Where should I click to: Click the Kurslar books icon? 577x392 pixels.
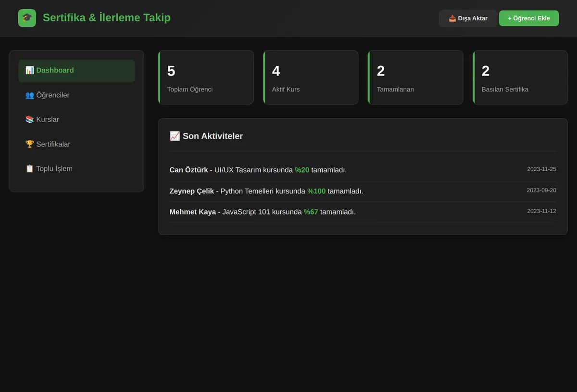click(x=30, y=119)
